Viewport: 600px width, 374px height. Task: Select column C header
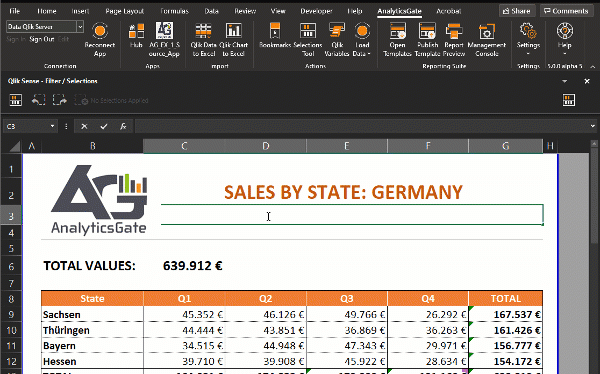(x=184, y=146)
